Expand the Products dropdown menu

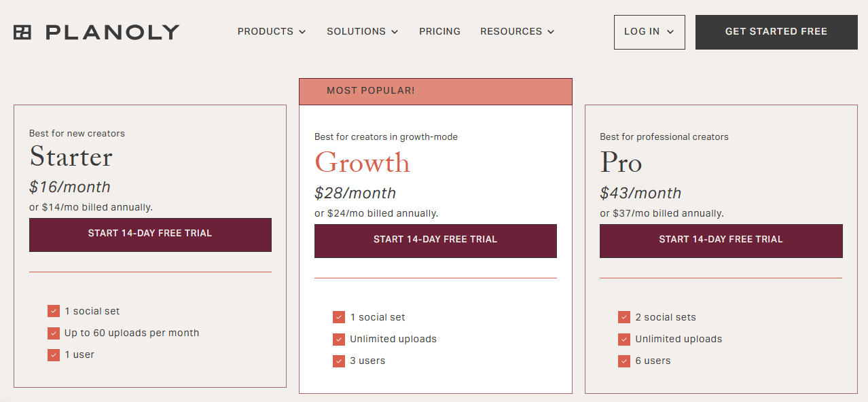pos(272,32)
